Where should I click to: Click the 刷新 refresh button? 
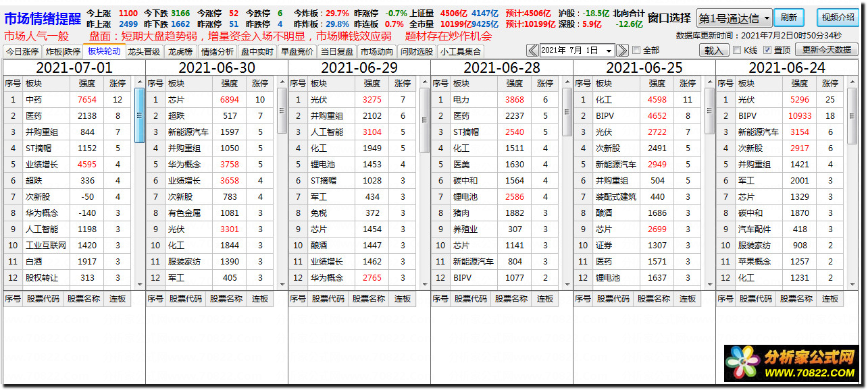[789, 18]
